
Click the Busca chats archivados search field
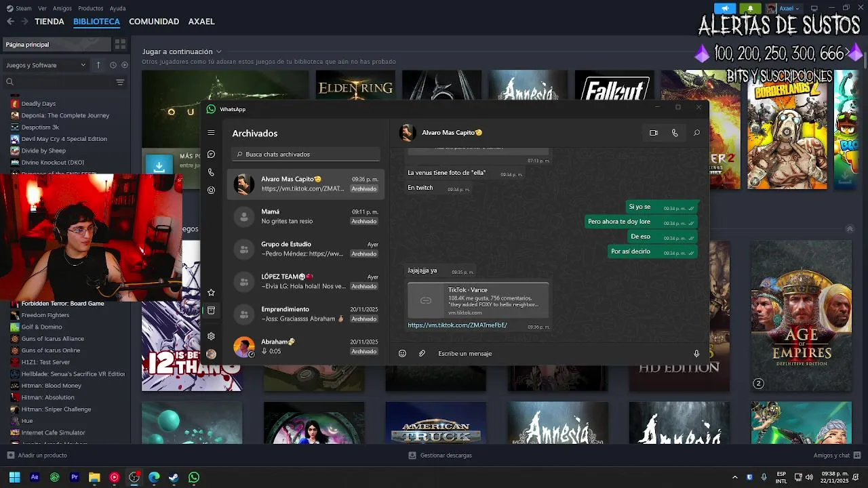click(306, 155)
